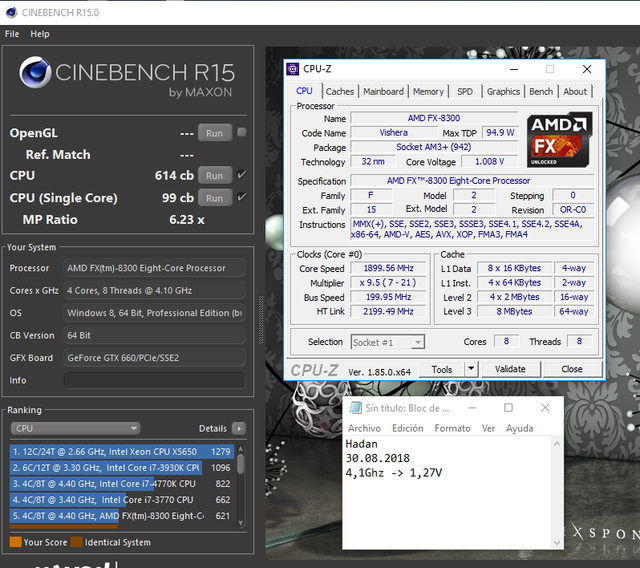Click the Your Score orange legend swatch
The image size is (640, 568).
click(x=16, y=542)
